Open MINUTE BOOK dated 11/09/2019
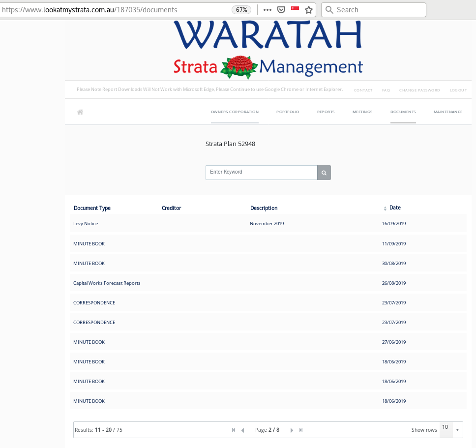This screenshot has width=476, height=448. coord(268,243)
